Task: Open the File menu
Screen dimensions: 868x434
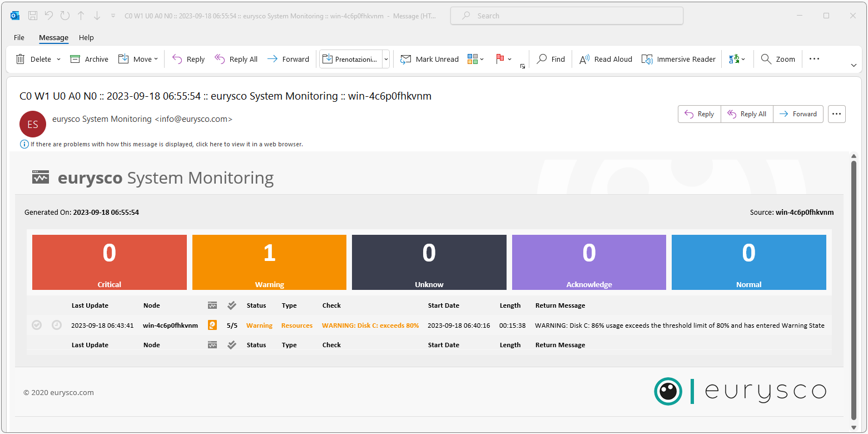Action: point(19,37)
